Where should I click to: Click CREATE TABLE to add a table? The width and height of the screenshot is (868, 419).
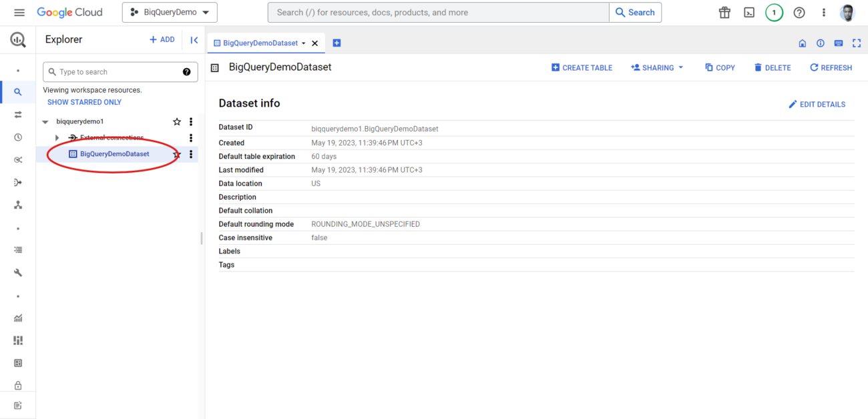pyautogui.click(x=582, y=67)
